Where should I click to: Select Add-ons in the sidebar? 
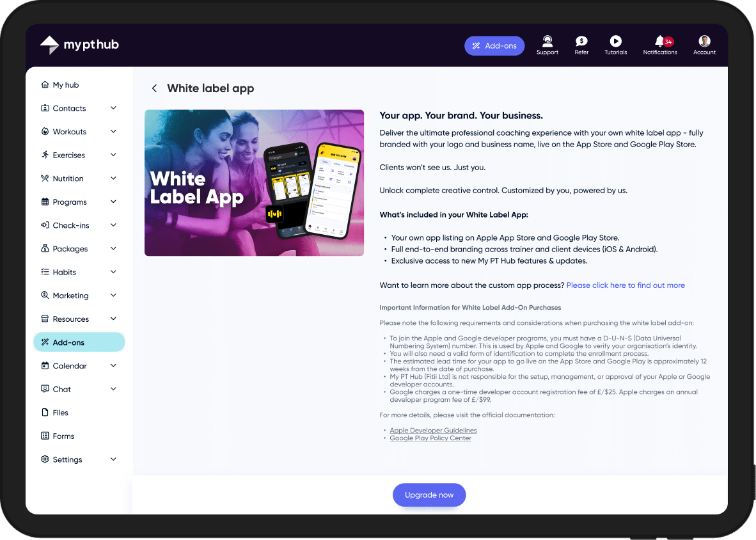(79, 342)
